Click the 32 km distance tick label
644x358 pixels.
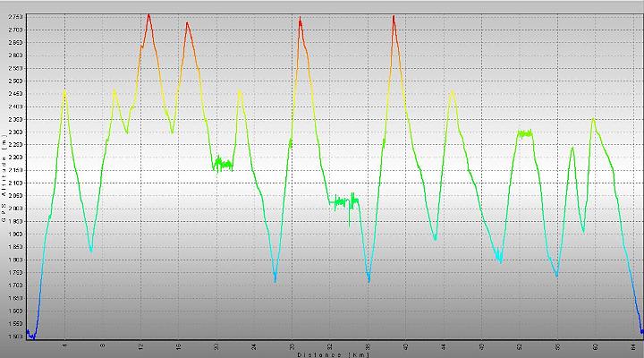point(330,347)
